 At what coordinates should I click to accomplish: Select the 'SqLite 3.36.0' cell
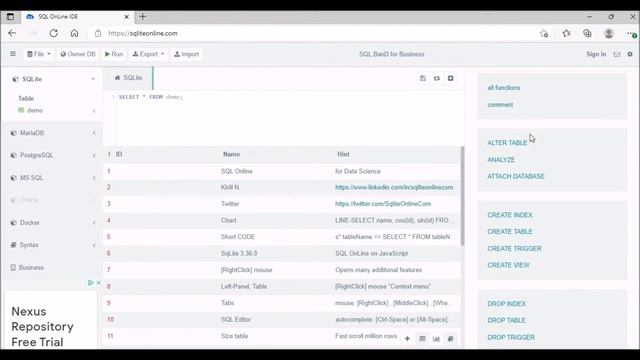pos(239,253)
